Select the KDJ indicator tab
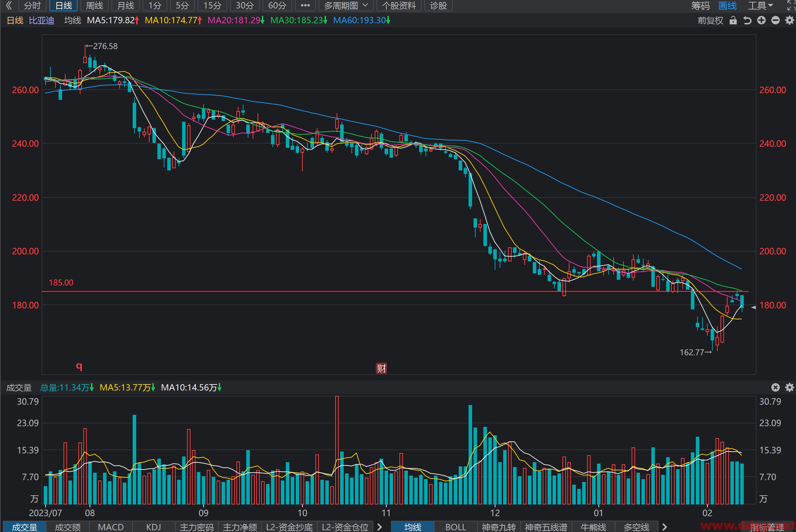 point(153,527)
